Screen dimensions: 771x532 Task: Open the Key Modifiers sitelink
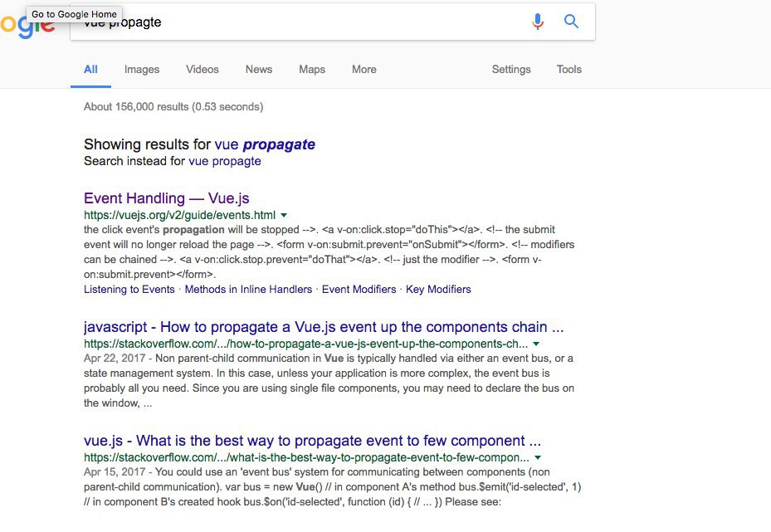tap(438, 289)
